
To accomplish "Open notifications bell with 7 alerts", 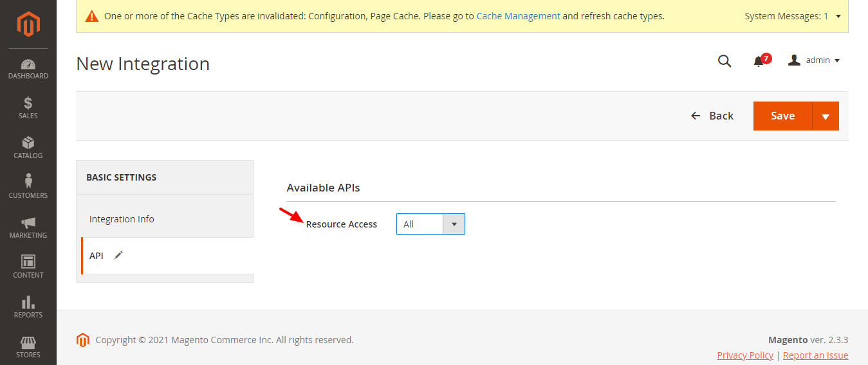I will click(x=759, y=61).
